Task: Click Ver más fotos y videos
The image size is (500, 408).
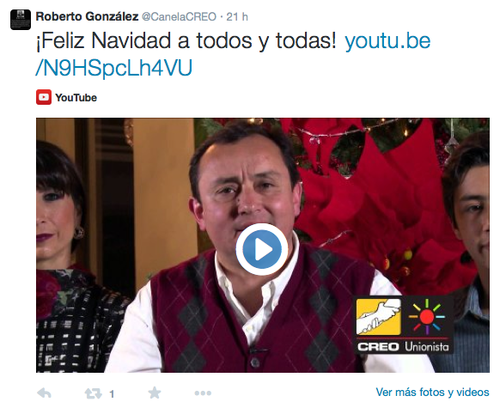Action: click(432, 392)
